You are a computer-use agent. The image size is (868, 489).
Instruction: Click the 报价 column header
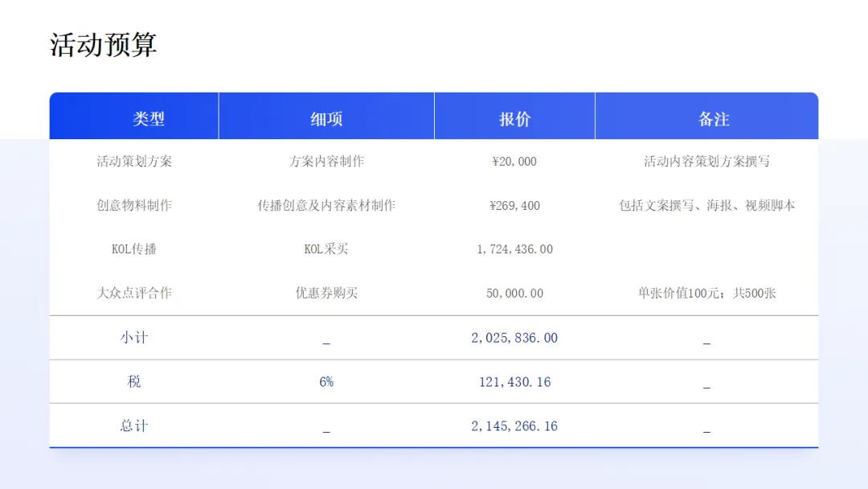coord(514,119)
